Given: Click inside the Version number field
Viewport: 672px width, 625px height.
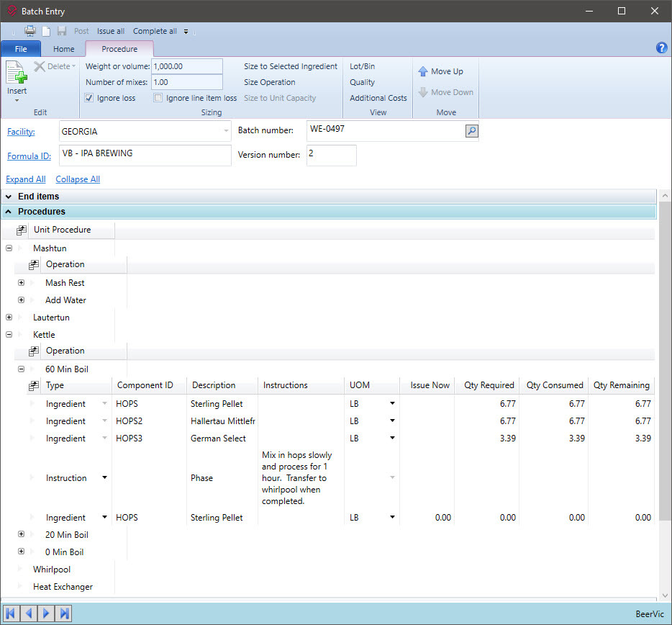Looking at the screenshot, I should [331, 155].
